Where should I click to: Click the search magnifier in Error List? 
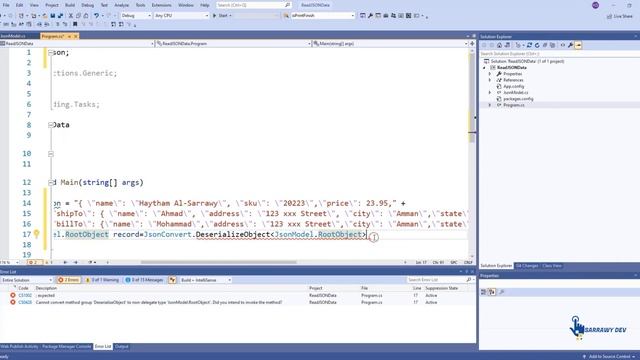[x=469, y=280]
